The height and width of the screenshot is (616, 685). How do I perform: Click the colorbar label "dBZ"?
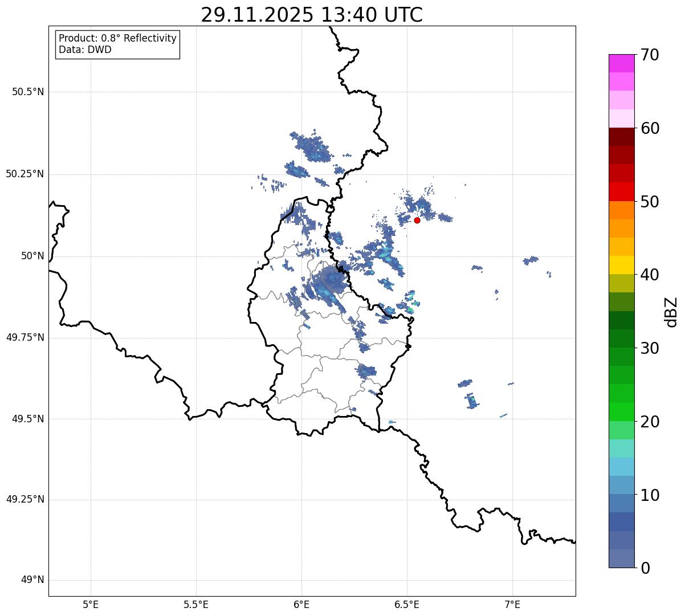(x=671, y=312)
